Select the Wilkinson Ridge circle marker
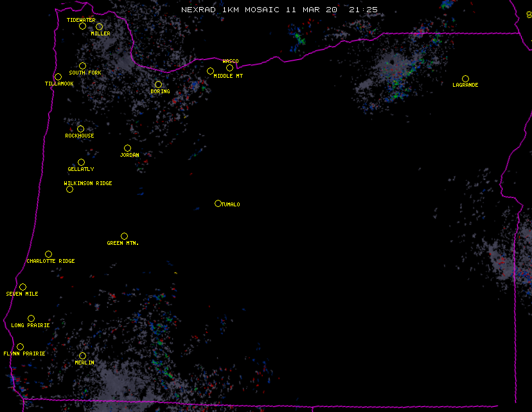 [x=69, y=189]
